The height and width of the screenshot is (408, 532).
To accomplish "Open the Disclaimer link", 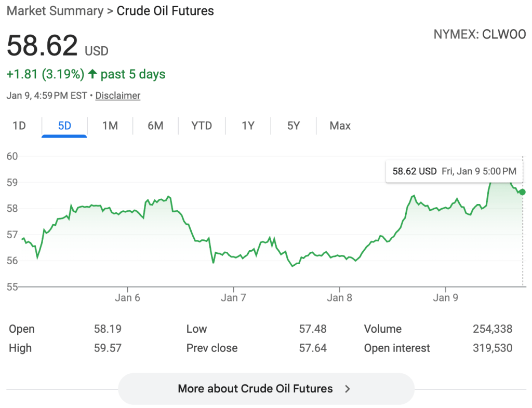I will pos(118,96).
